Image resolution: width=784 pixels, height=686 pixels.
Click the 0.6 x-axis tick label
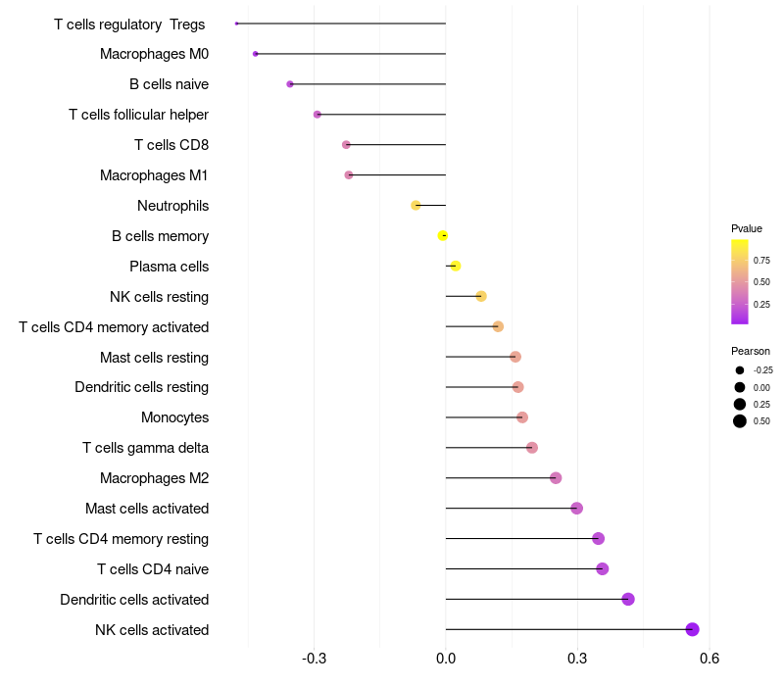pos(710,659)
